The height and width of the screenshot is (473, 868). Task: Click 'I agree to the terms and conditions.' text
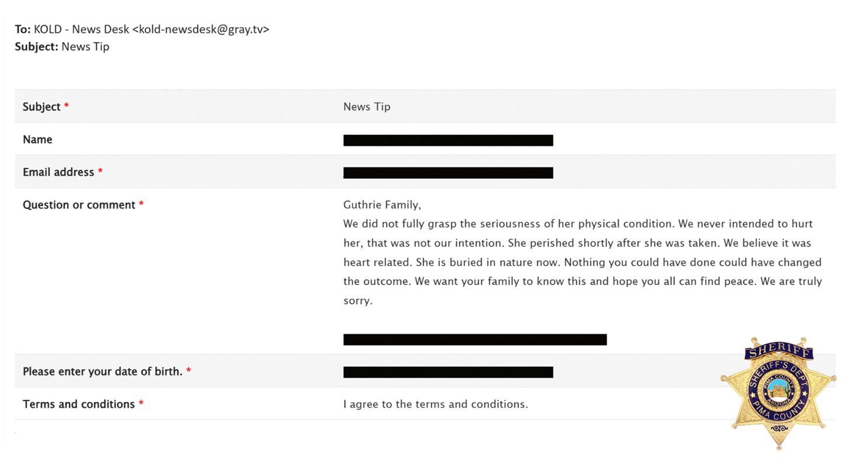[x=436, y=404]
